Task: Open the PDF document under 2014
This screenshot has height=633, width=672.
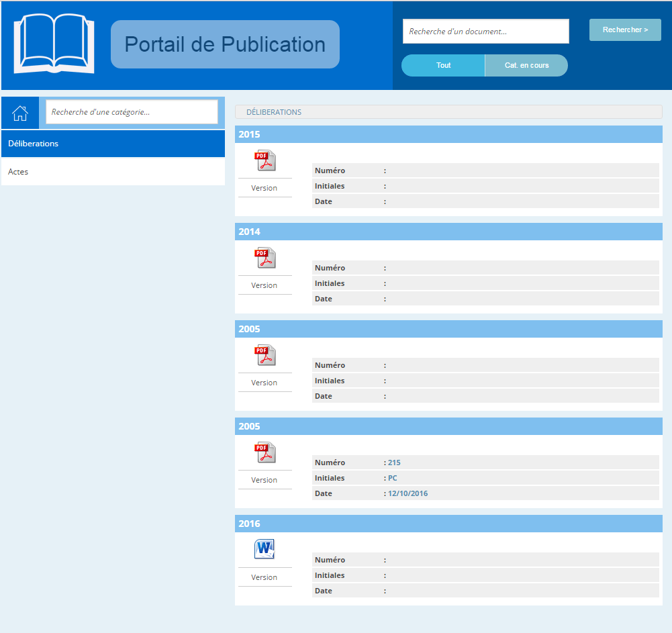Action: (x=265, y=258)
